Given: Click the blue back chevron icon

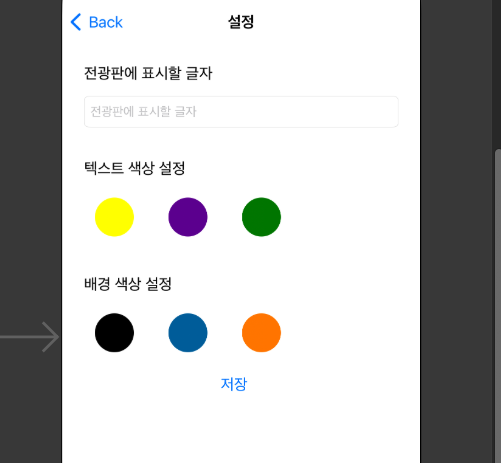Looking at the screenshot, I should point(76,22).
